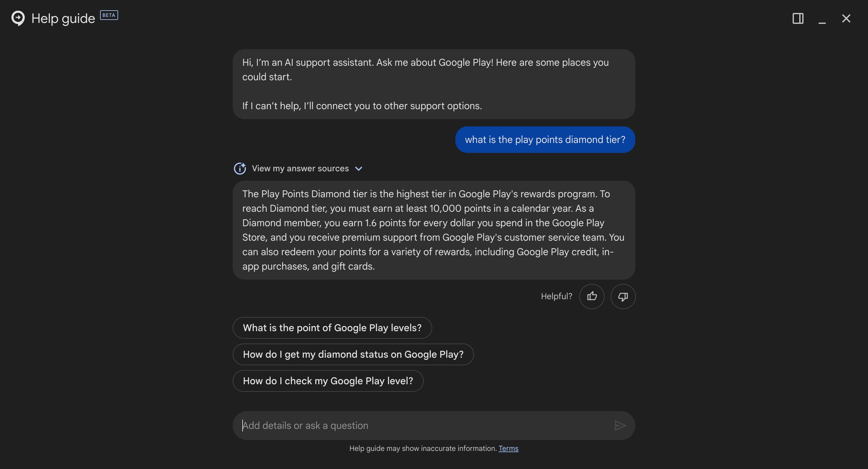The image size is (868, 469).
Task: Open the answer sources chevron dropdown
Action: pyautogui.click(x=359, y=169)
